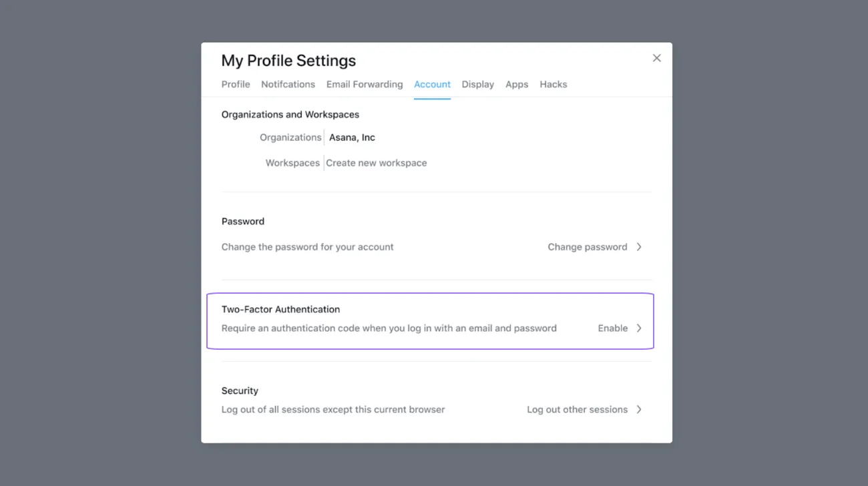The image size is (868, 486).
Task: Open the Hacks tab
Action: 553,84
